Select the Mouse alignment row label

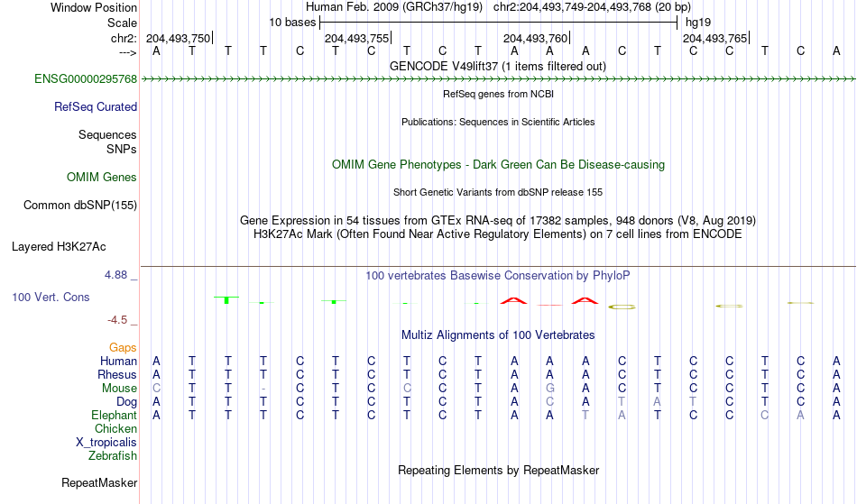(x=119, y=389)
